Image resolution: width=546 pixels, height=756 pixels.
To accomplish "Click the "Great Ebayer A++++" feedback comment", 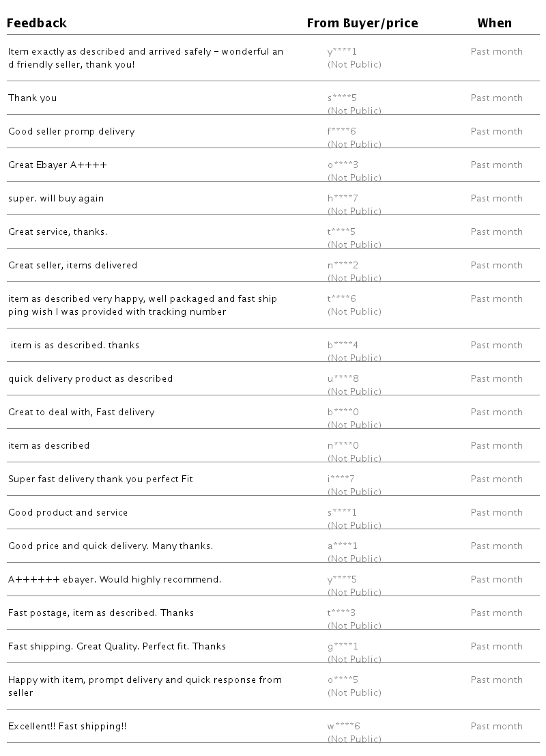I will pyautogui.click(x=57, y=165).
